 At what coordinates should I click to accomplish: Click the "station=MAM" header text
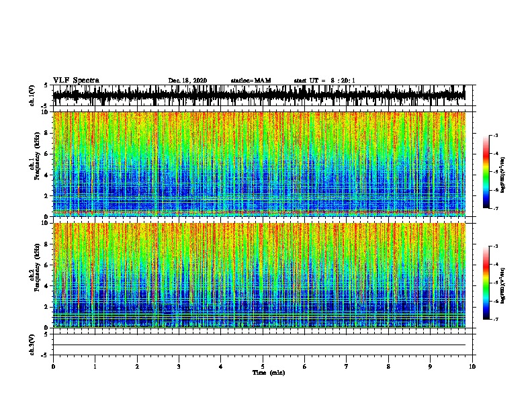(x=251, y=81)
